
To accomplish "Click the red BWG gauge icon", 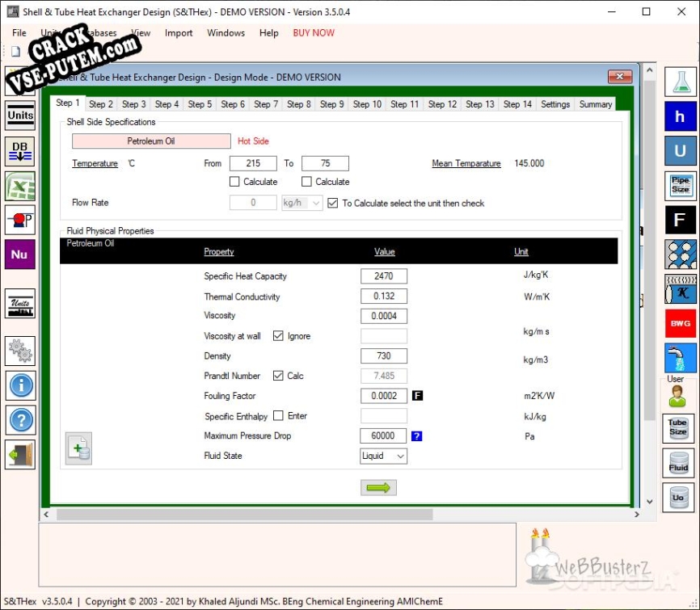I will (680, 323).
